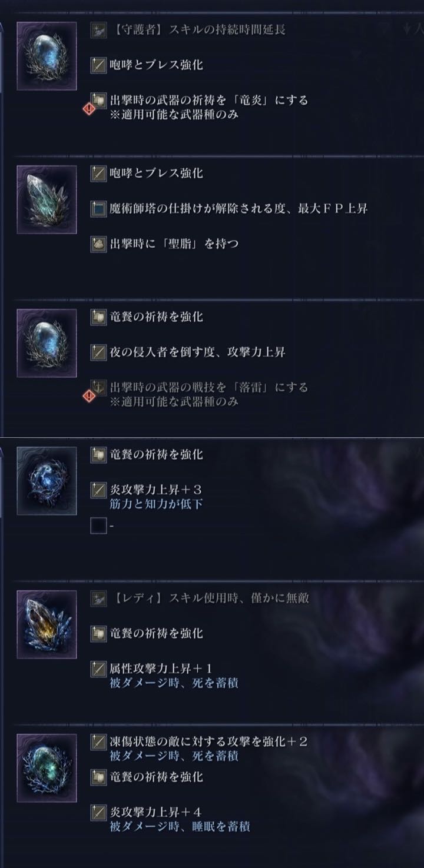Select the green orb relic with 凍傷 effect

tap(47, 768)
